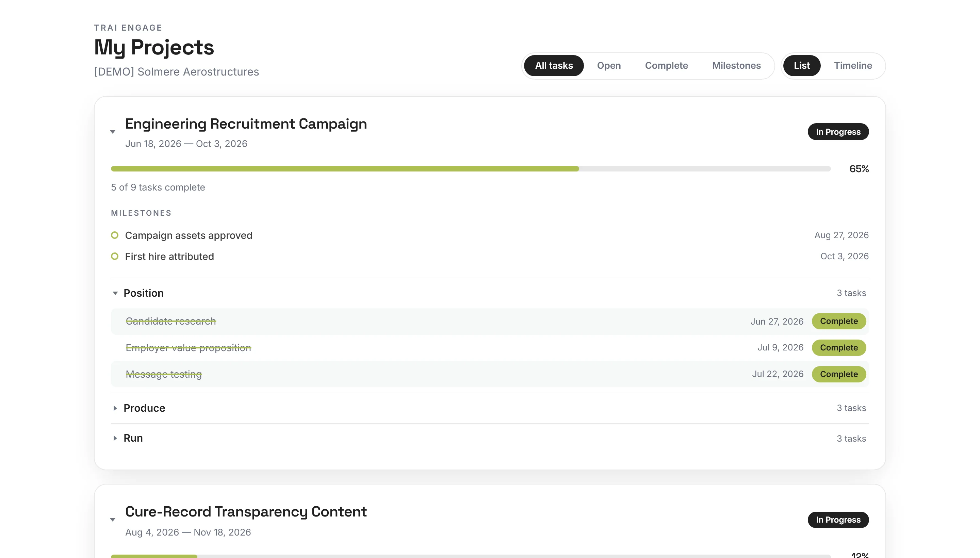Click the 65% percentage label
Screen dimensions: 980x558
tap(859, 169)
